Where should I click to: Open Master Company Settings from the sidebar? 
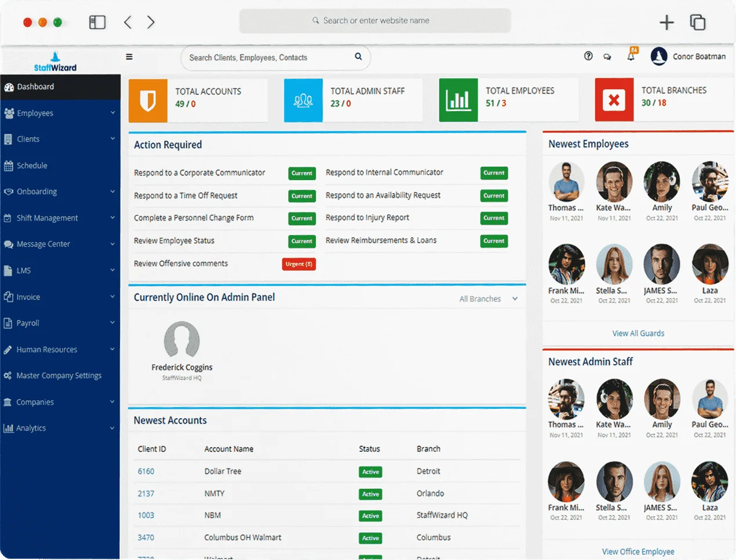click(x=60, y=375)
